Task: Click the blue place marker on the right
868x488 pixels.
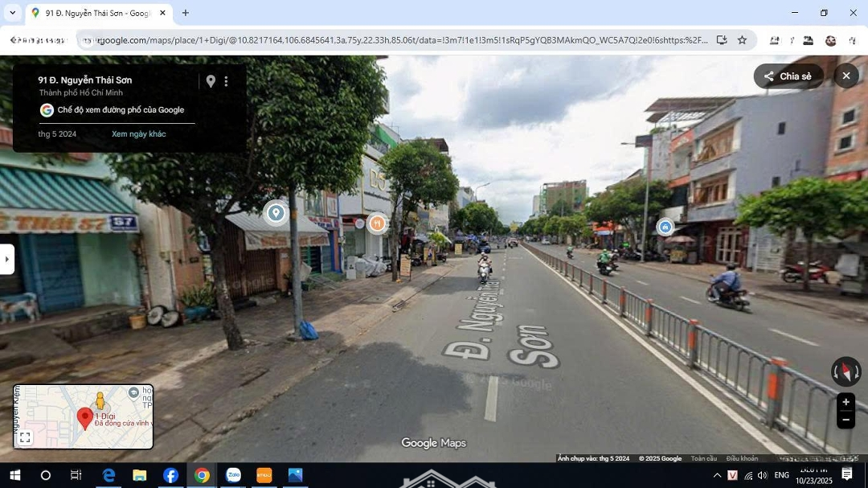Action: (x=665, y=228)
